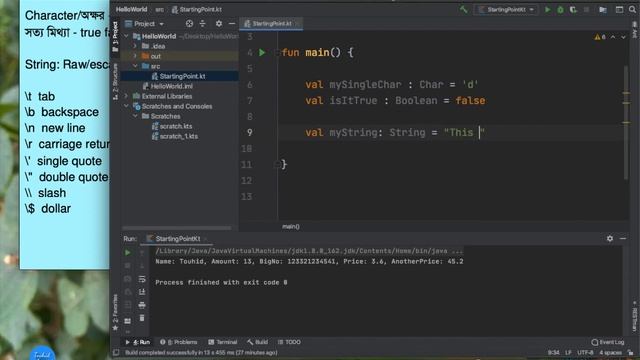Place cursor on line 9 myString declaration
This screenshot has height=360, width=640.
coord(395,133)
